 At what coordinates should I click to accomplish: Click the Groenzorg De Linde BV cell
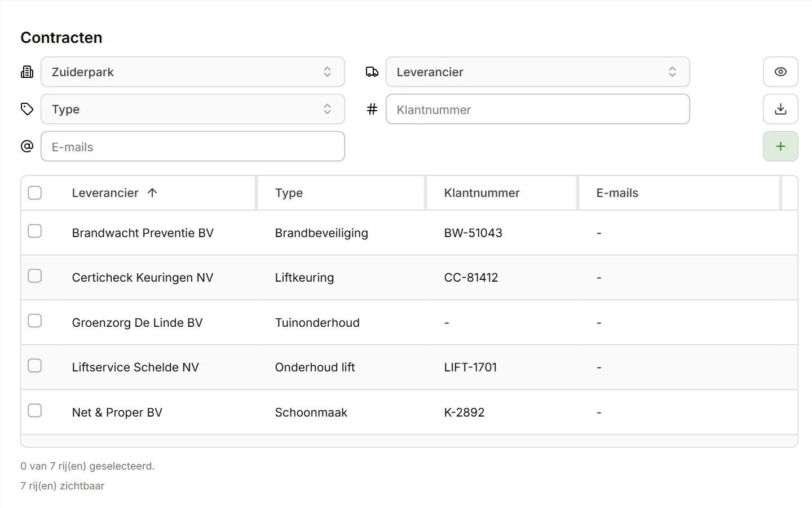click(137, 322)
